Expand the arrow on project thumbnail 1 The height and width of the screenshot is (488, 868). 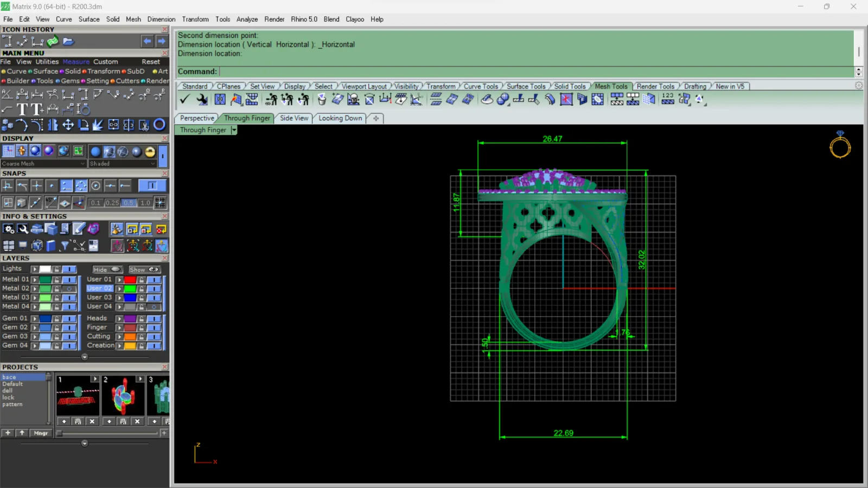(95, 379)
